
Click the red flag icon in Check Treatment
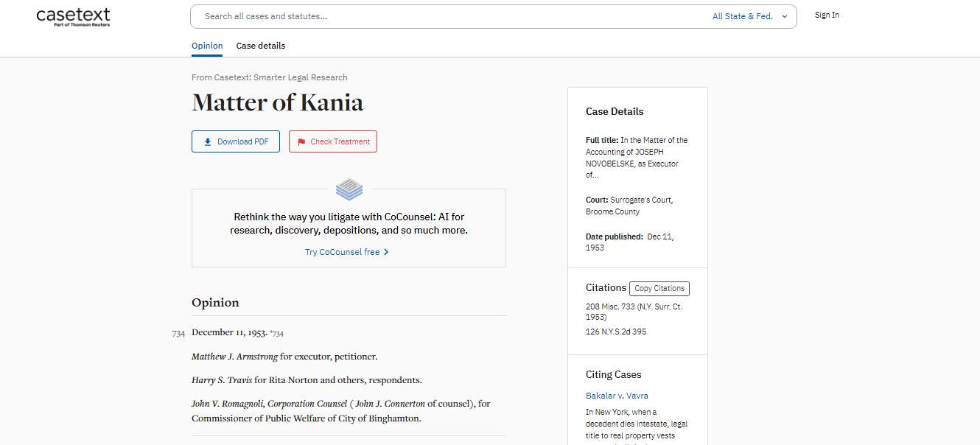coord(301,141)
